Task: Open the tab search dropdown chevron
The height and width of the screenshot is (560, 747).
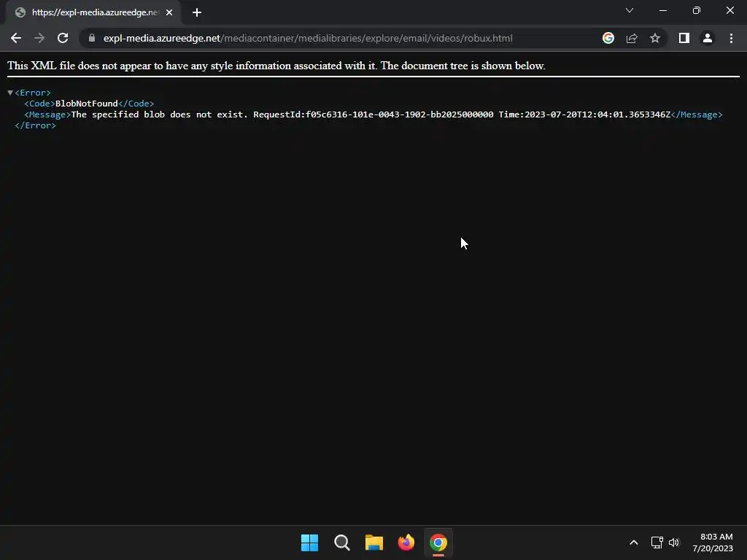Action: tap(630, 10)
